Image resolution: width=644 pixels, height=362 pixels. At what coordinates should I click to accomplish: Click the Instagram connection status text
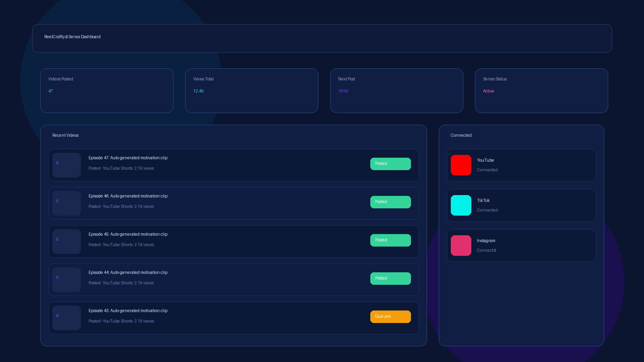pyautogui.click(x=486, y=250)
